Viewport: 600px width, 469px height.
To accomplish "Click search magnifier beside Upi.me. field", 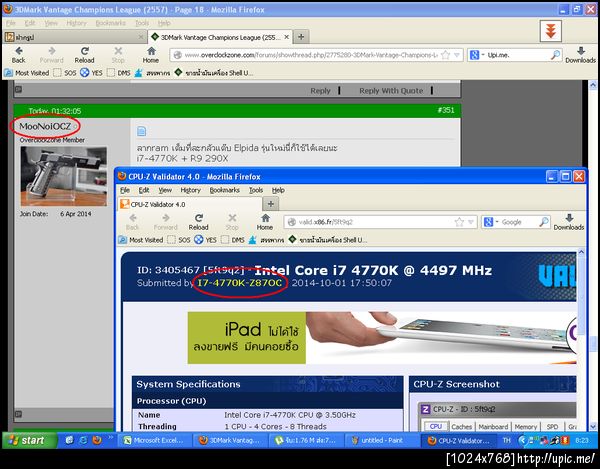I will (555, 55).
